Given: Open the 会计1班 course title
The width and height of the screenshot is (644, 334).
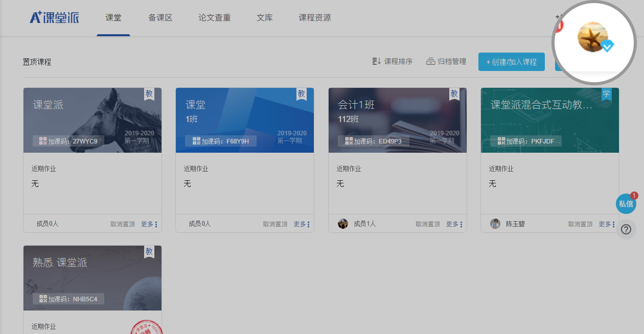Looking at the screenshot, I should [356, 105].
